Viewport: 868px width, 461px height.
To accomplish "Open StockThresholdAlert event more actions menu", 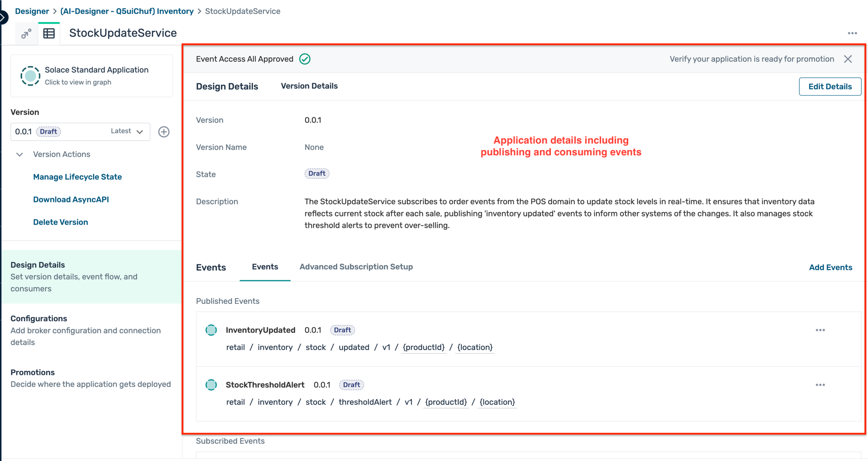I will (x=820, y=385).
